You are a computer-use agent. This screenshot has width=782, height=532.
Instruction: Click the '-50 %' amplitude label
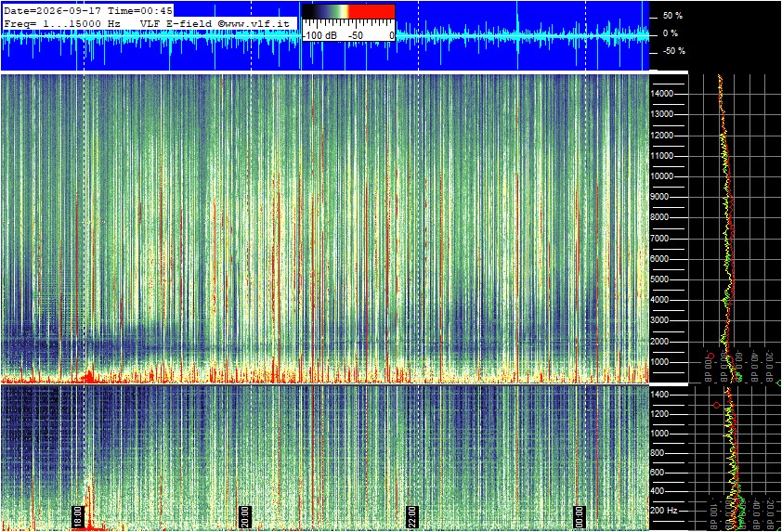673,51
